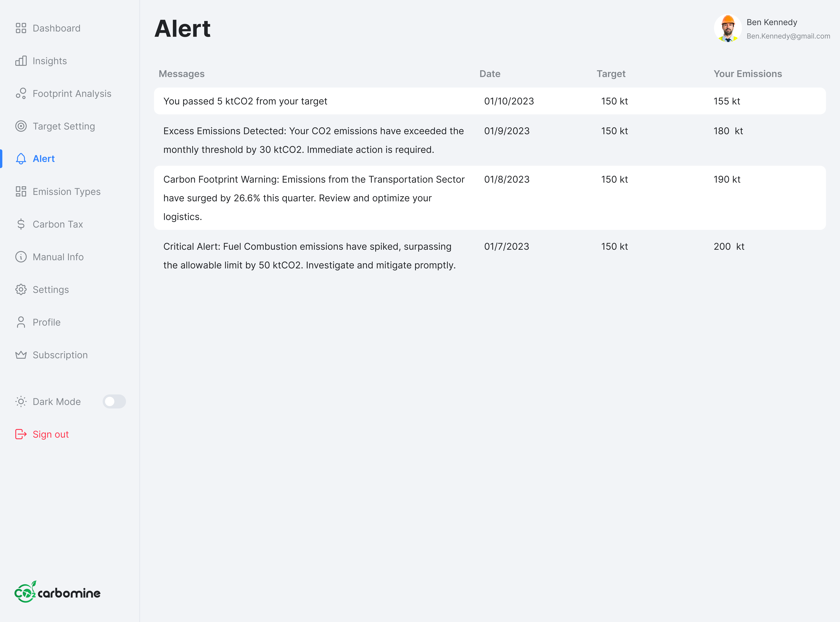Open the Profile menu item
Viewport: 840px width, 622px height.
click(x=46, y=322)
